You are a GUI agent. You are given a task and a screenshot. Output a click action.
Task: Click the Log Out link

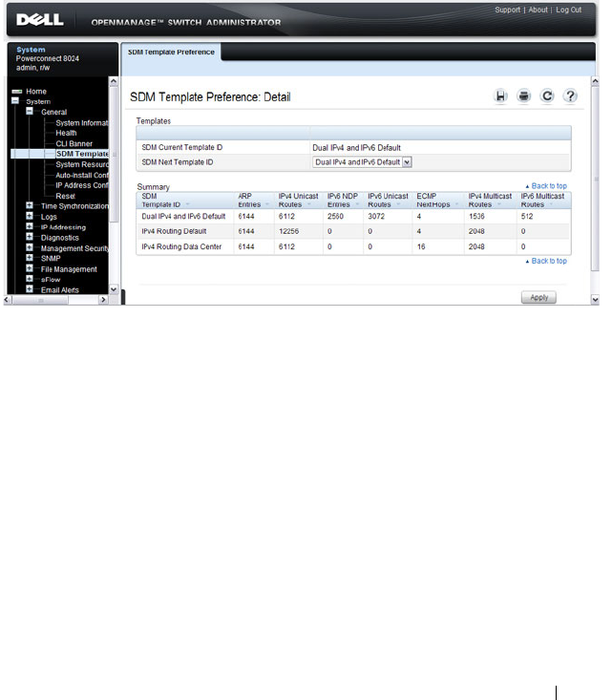click(568, 10)
